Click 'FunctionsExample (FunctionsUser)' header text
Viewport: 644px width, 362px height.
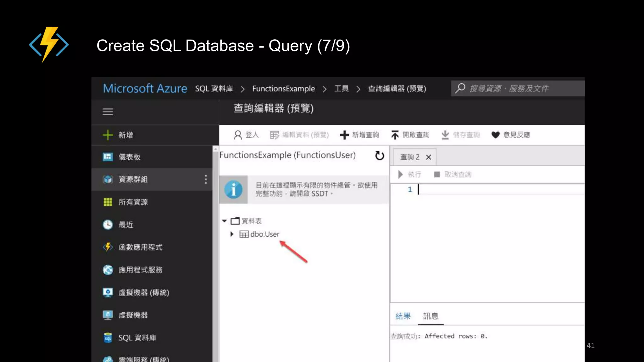point(287,155)
